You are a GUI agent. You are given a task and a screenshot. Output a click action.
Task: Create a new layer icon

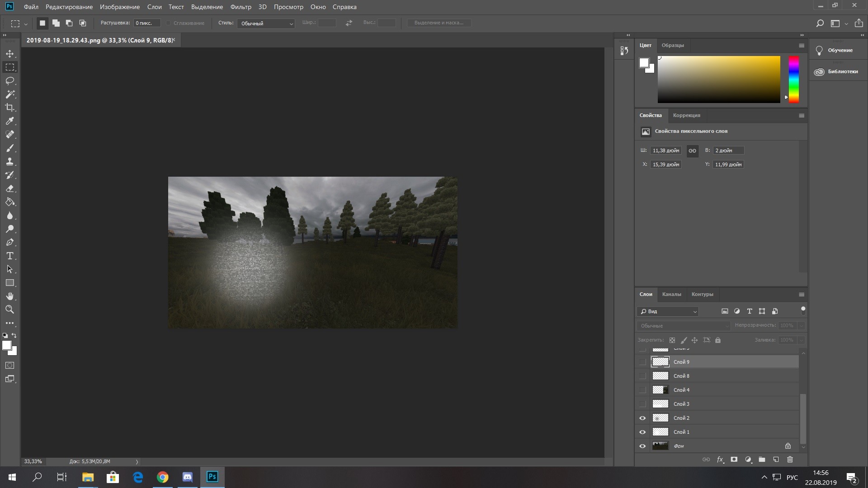pos(776,460)
